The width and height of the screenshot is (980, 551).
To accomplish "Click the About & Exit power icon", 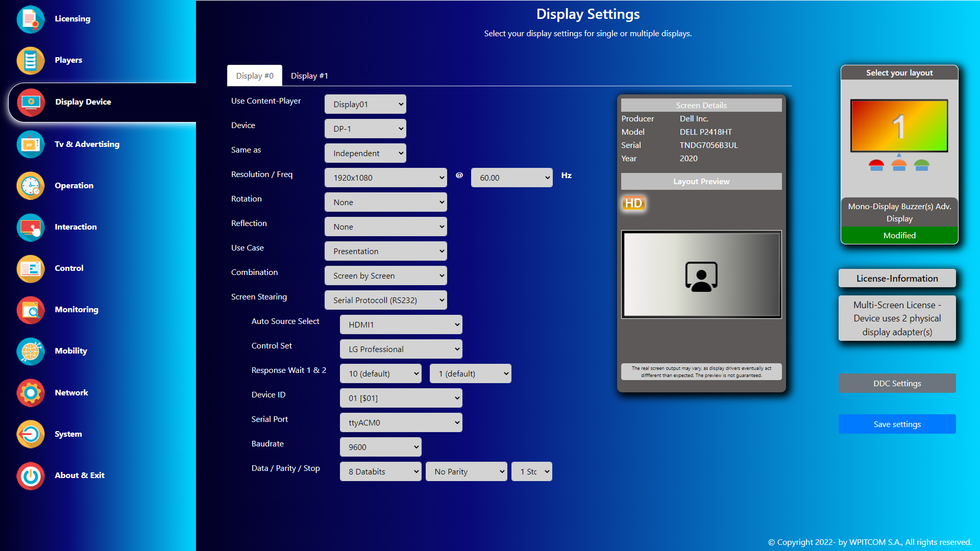I will 31,476.
